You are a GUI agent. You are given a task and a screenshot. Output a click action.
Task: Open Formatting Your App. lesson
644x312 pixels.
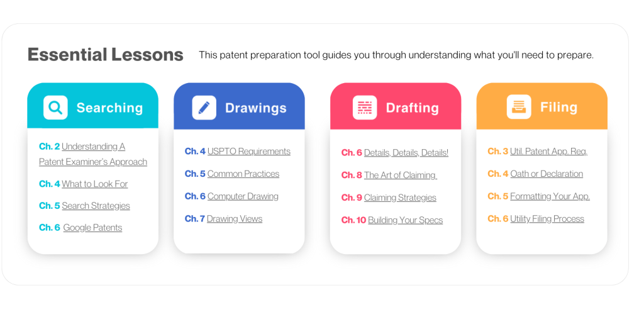tap(550, 196)
